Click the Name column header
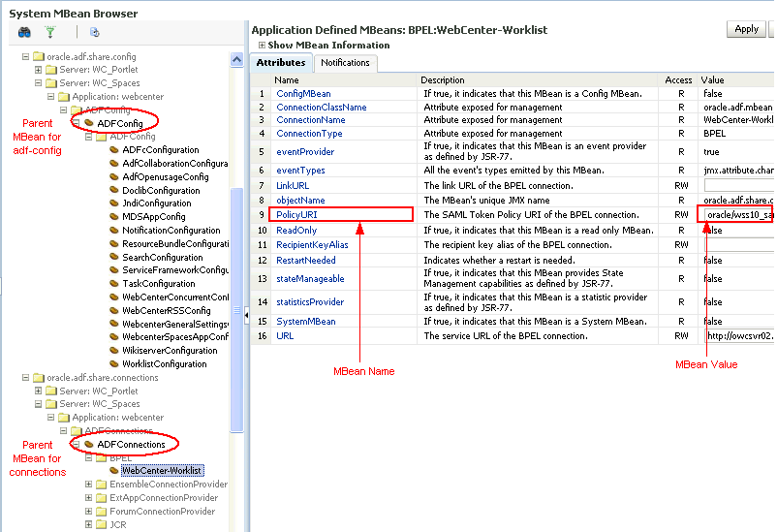The height and width of the screenshot is (532, 777). [x=287, y=79]
